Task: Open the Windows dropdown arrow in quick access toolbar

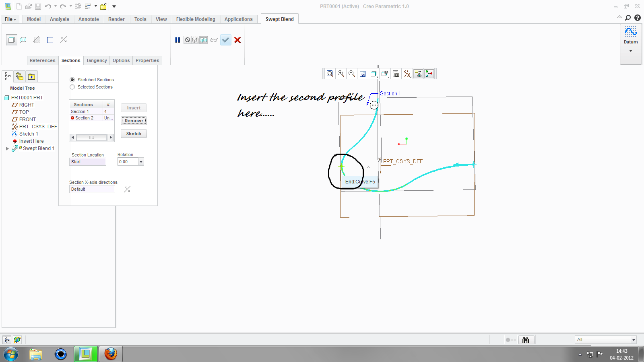Action: (x=96, y=6)
